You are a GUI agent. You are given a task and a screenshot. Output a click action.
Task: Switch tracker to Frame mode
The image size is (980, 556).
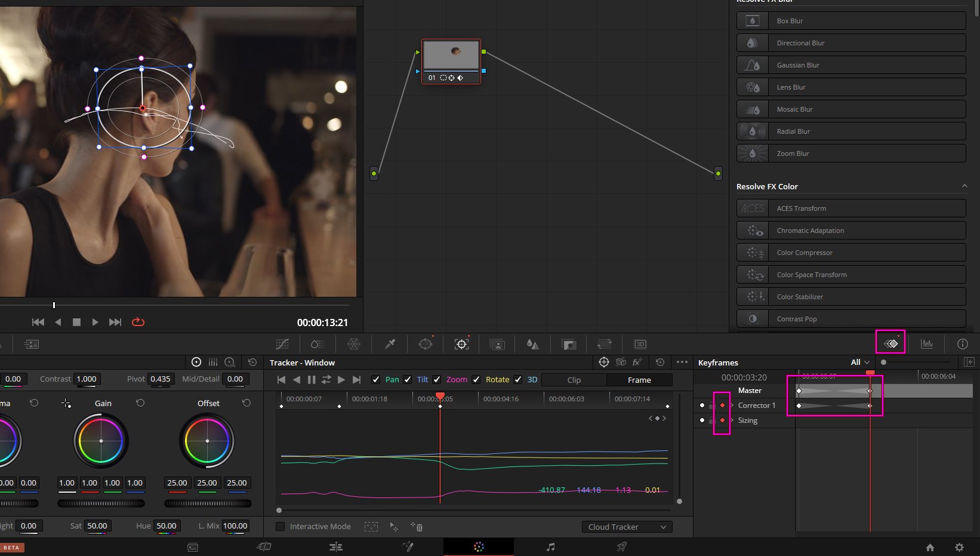coord(639,380)
